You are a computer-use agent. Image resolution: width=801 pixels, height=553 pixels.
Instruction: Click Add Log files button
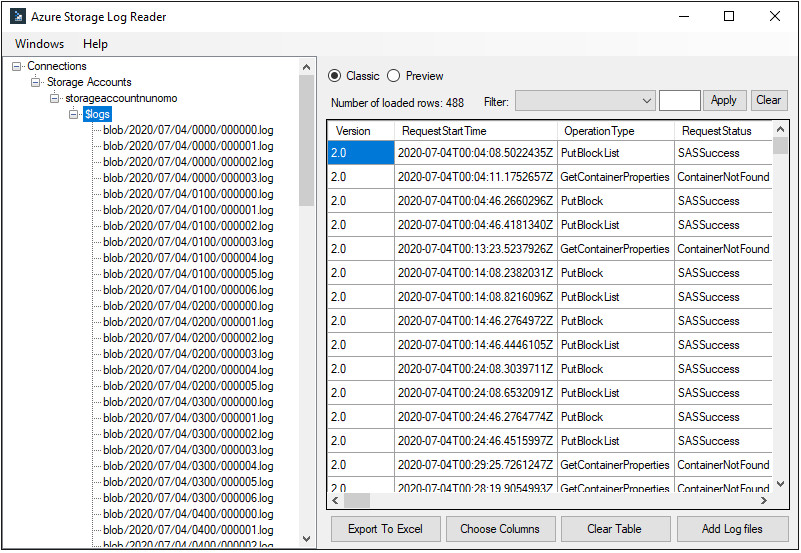point(732,529)
